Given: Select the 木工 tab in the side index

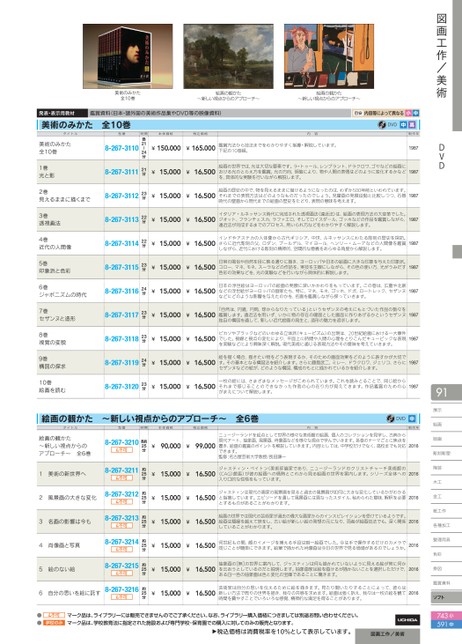Looking at the screenshot, I should click(446, 482).
